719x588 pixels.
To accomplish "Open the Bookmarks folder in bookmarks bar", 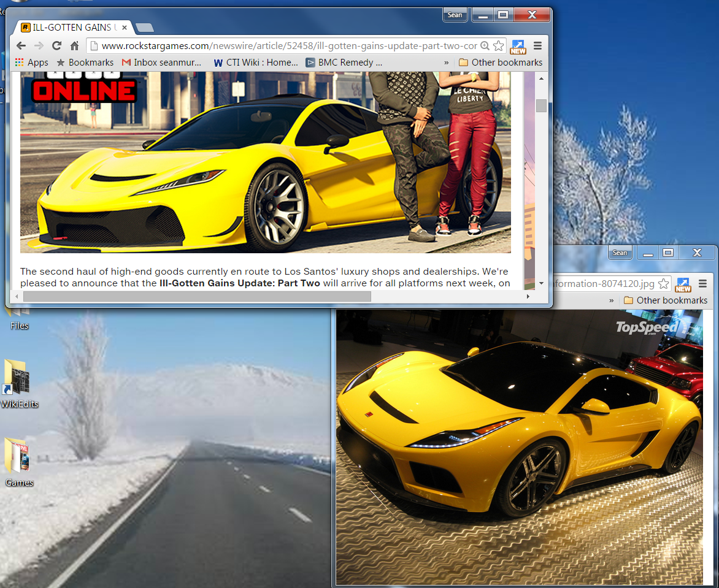I will point(85,63).
